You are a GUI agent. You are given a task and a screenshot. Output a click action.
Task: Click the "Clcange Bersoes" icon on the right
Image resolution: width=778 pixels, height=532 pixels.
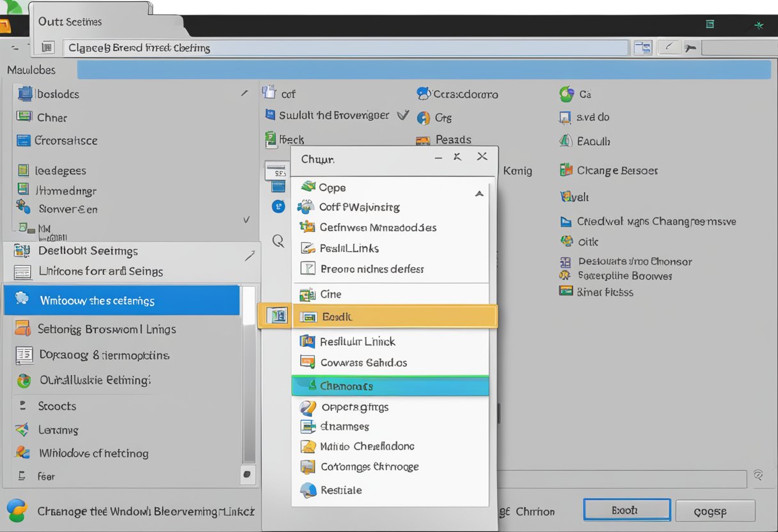click(566, 170)
